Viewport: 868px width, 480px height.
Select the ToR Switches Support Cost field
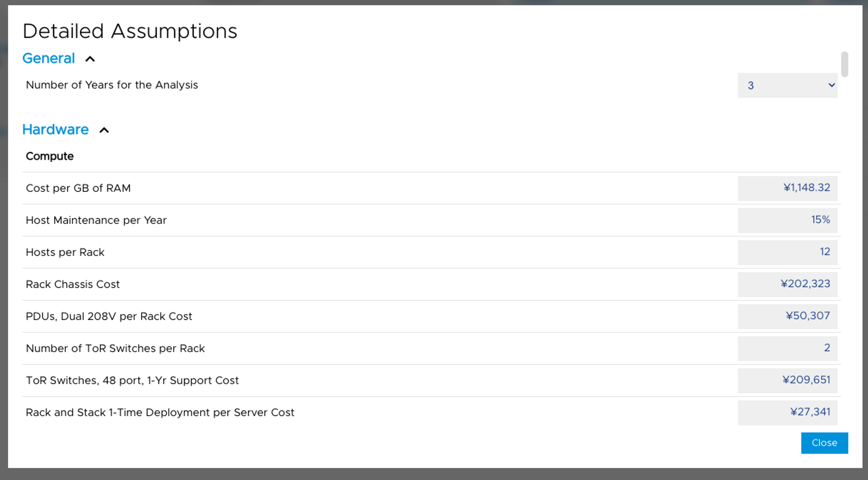tap(787, 381)
